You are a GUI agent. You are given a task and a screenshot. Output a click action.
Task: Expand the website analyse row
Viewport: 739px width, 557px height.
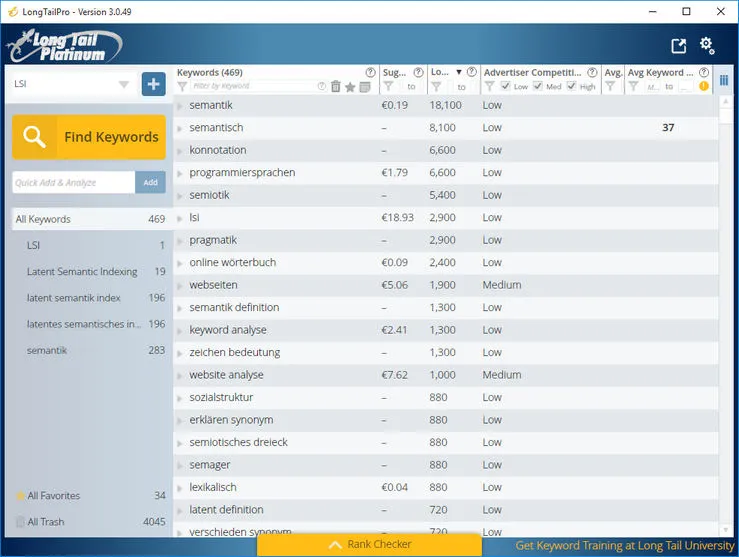coord(180,376)
